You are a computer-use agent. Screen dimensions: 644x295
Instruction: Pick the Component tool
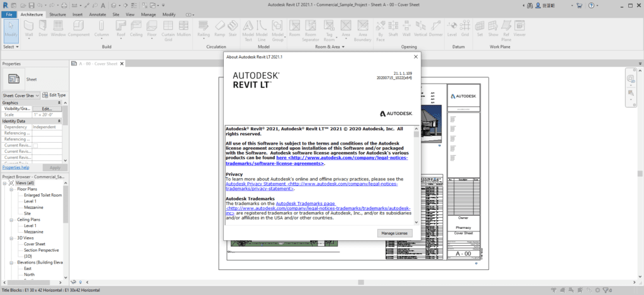(79, 29)
